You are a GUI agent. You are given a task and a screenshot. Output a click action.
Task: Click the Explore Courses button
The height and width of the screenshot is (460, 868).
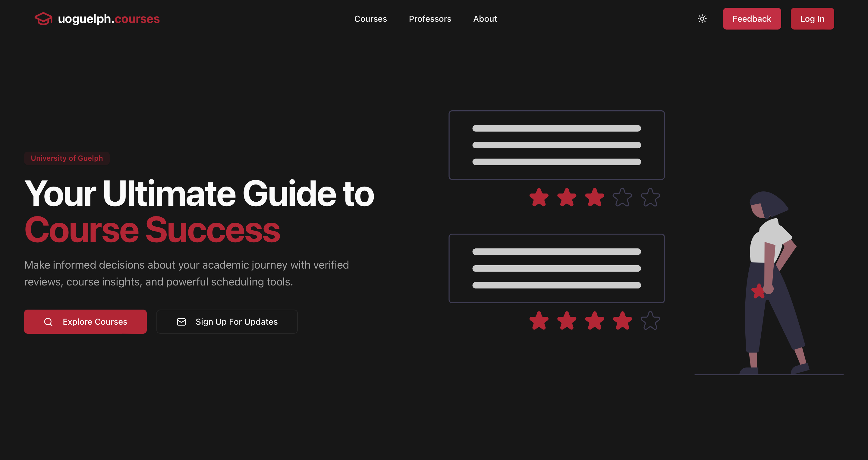coord(85,322)
